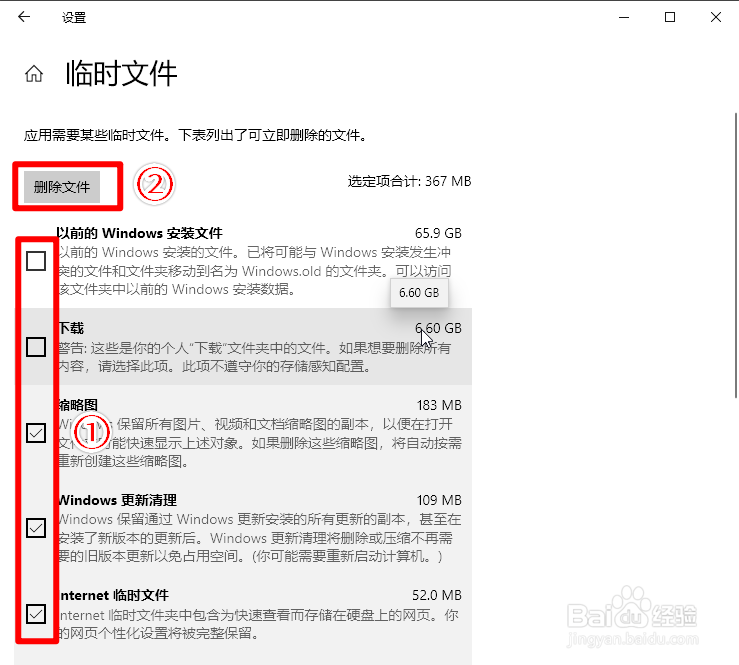
Task: Go back with the arrow icon
Action: pyautogui.click(x=24, y=17)
